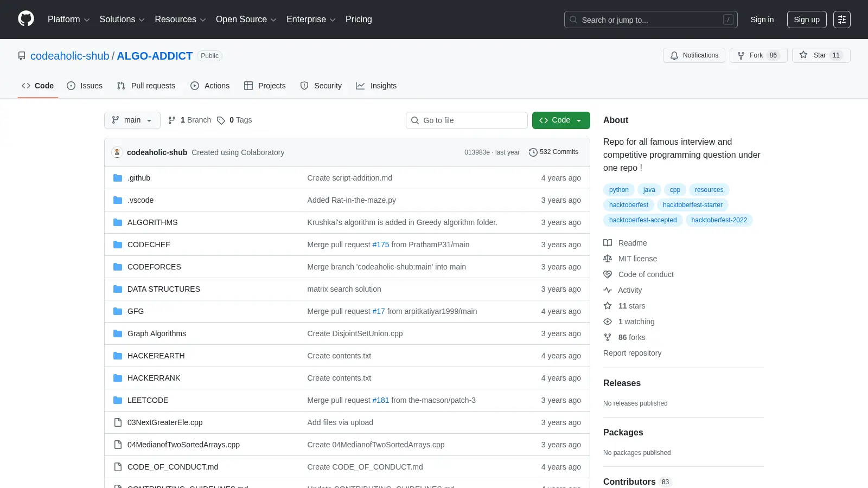Click the java topic tag
This screenshot has width=868, height=488.
coord(649,190)
